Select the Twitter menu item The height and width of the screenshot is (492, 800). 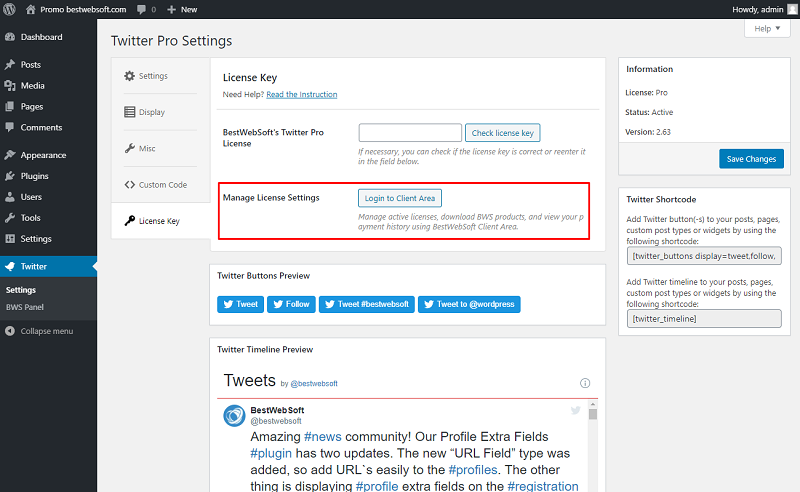48,266
